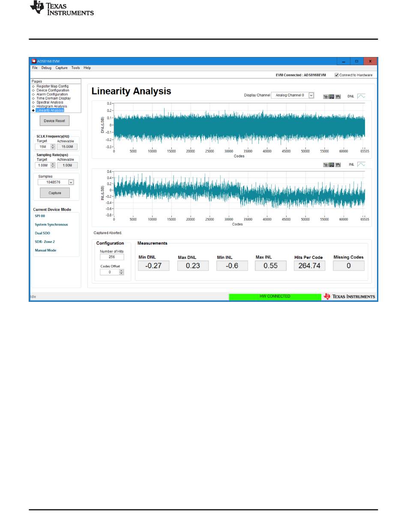Select the zoom tool on INL graph palette

332,165
